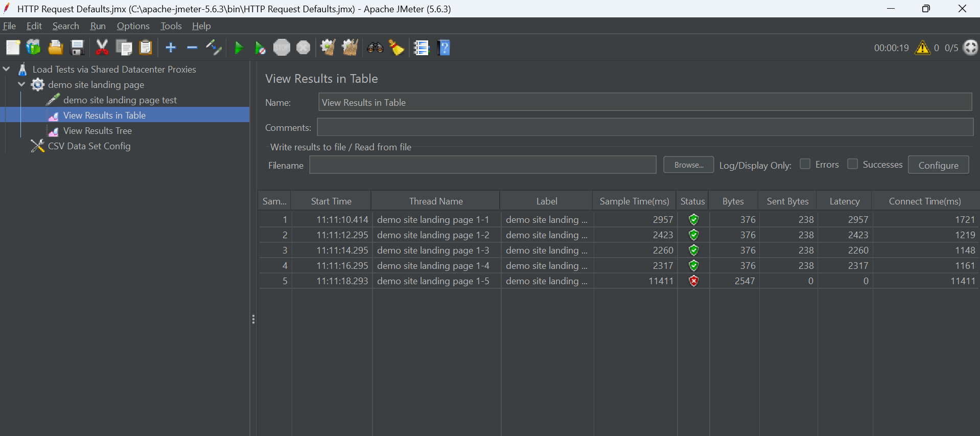Viewport: 980px width, 436px height.
Task: Sort by Connect Time(ms) column header
Action: click(x=925, y=201)
